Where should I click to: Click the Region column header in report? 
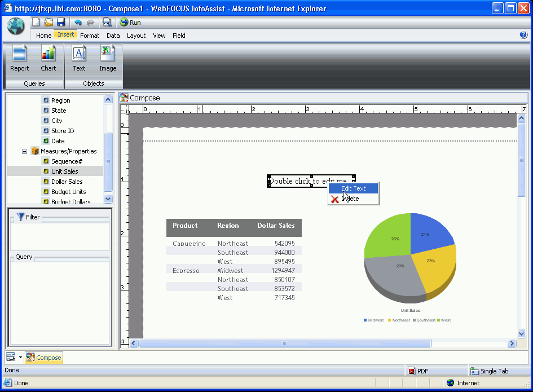[x=228, y=226]
